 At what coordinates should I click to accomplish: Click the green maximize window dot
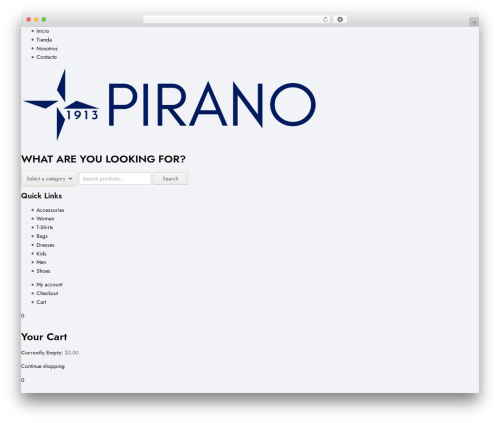pyautogui.click(x=44, y=20)
